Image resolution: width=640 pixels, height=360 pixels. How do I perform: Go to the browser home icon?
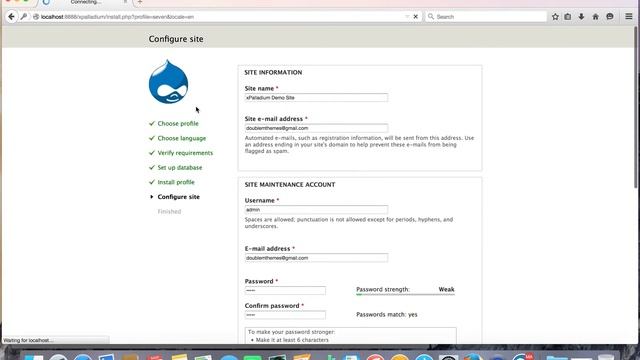tap(596, 17)
